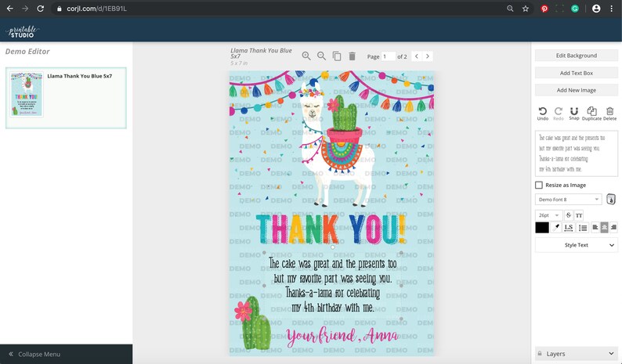Delete the page using toolbar trash icon
The width and height of the screenshot is (622, 364).
pyautogui.click(x=352, y=56)
